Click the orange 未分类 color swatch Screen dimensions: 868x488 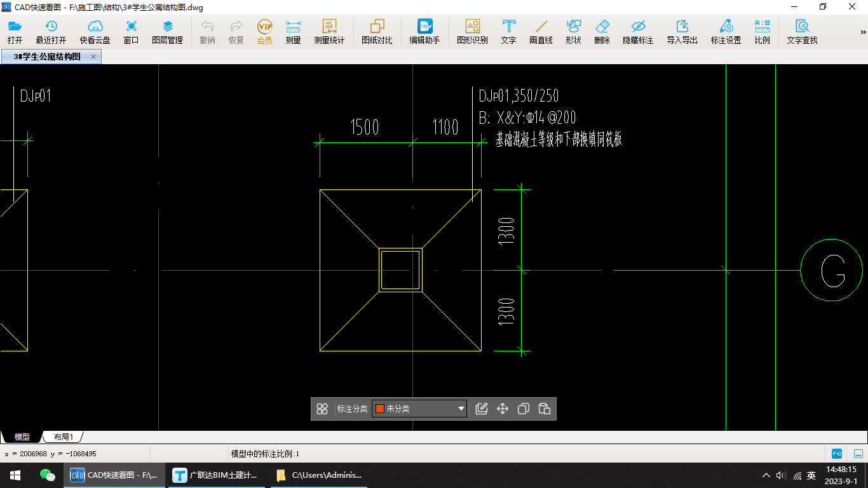380,409
